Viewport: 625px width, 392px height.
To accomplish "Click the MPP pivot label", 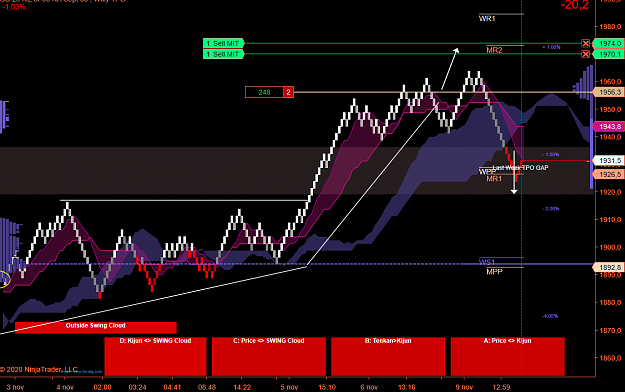I will [x=494, y=272].
